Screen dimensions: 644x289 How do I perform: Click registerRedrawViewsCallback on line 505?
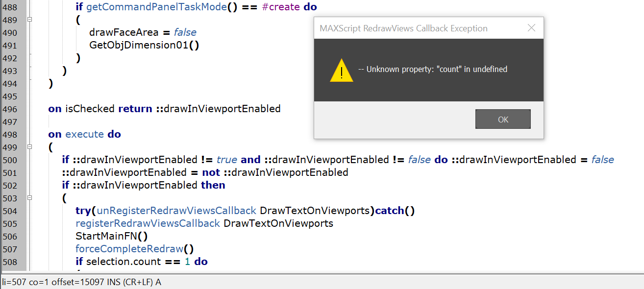click(x=148, y=223)
